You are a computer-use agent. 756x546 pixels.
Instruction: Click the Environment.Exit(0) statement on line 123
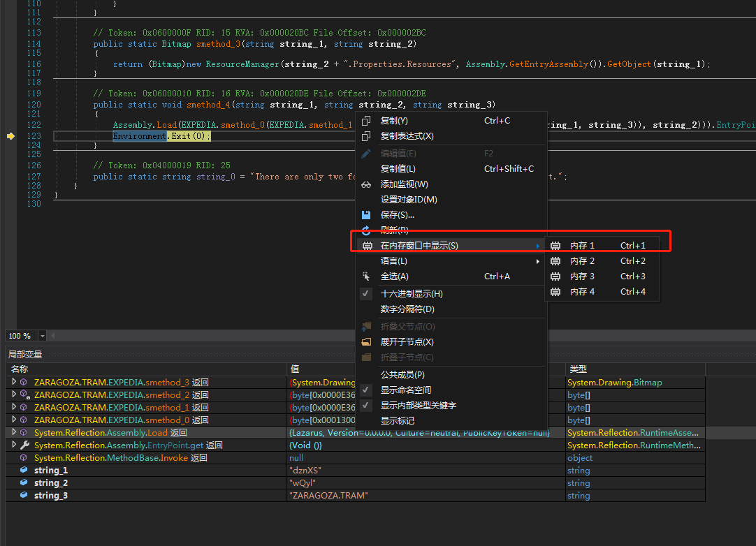pos(161,136)
